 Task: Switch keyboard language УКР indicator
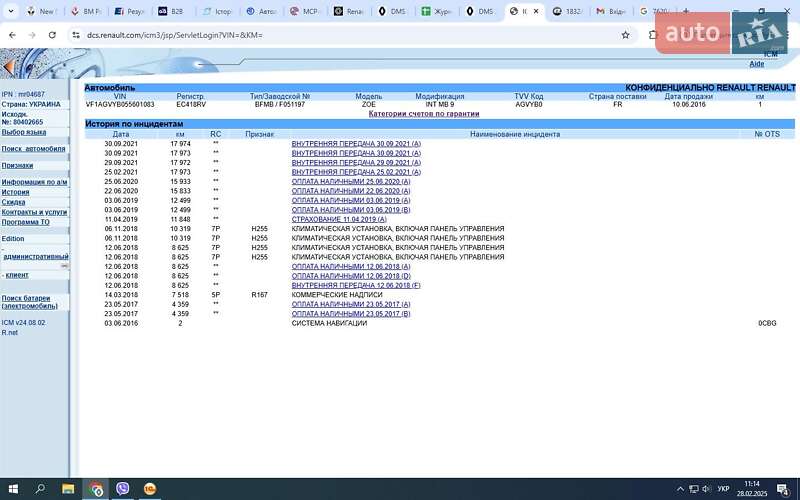(x=723, y=489)
